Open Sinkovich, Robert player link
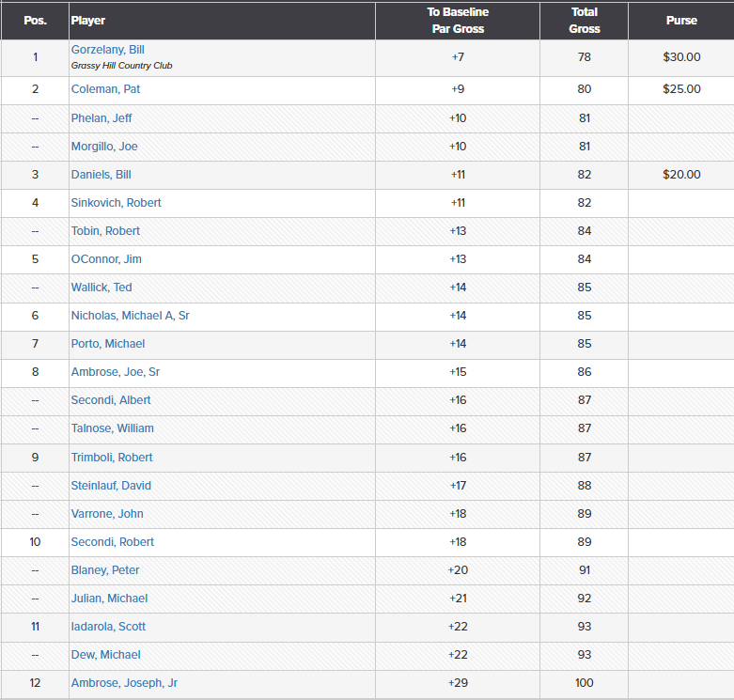 116,203
